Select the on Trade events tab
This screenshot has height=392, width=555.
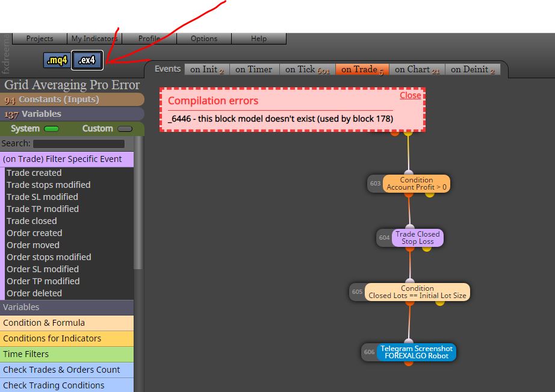coord(362,69)
